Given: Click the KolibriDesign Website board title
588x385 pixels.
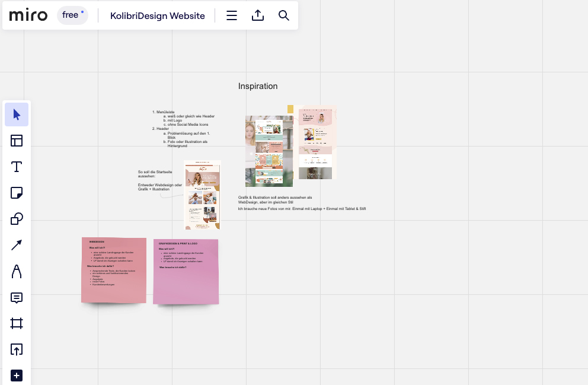Looking at the screenshot, I should coord(157,16).
